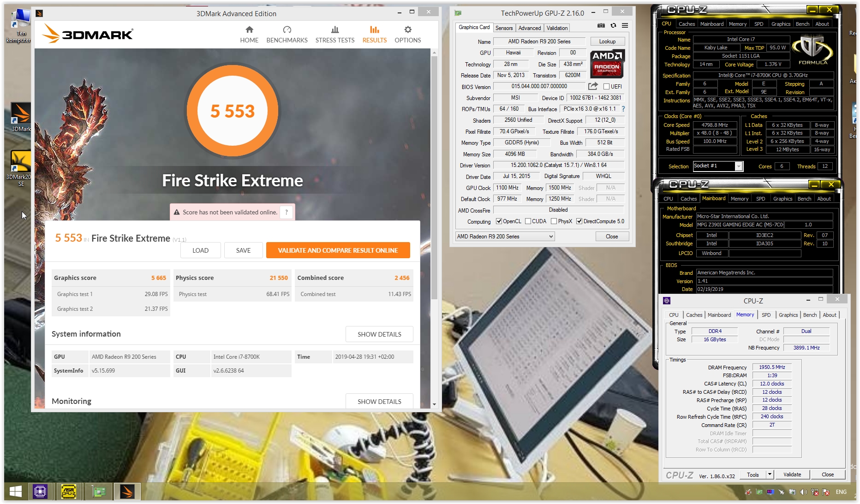Toggle the PhysX computing checkbox

554,221
